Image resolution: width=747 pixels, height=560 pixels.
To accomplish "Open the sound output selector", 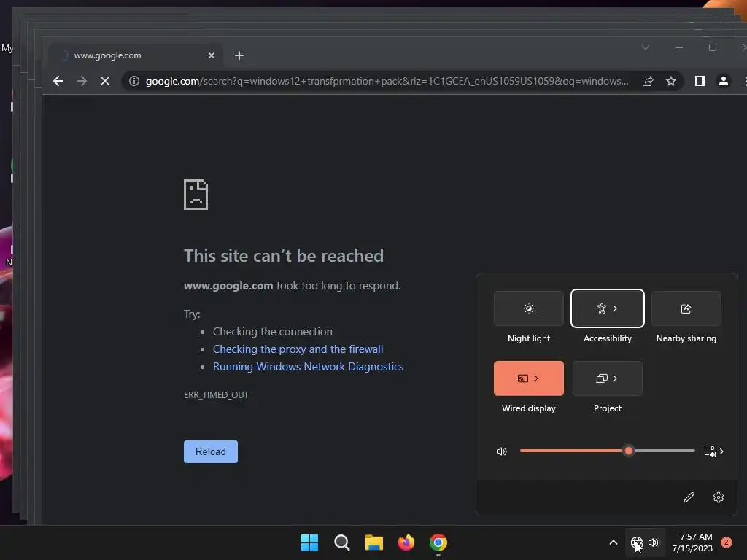I will (713, 451).
